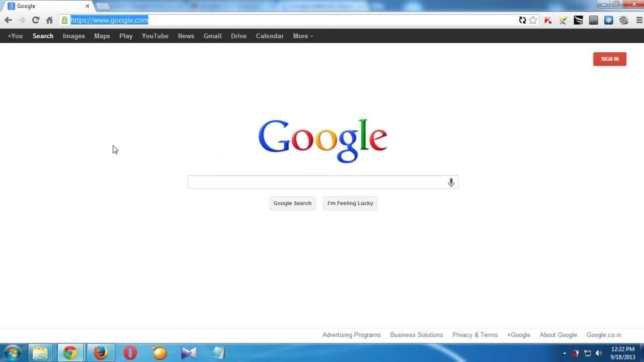Click the circular sync arrows in the address bar
This screenshot has height=362, width=644.
(x=522, y=20)
